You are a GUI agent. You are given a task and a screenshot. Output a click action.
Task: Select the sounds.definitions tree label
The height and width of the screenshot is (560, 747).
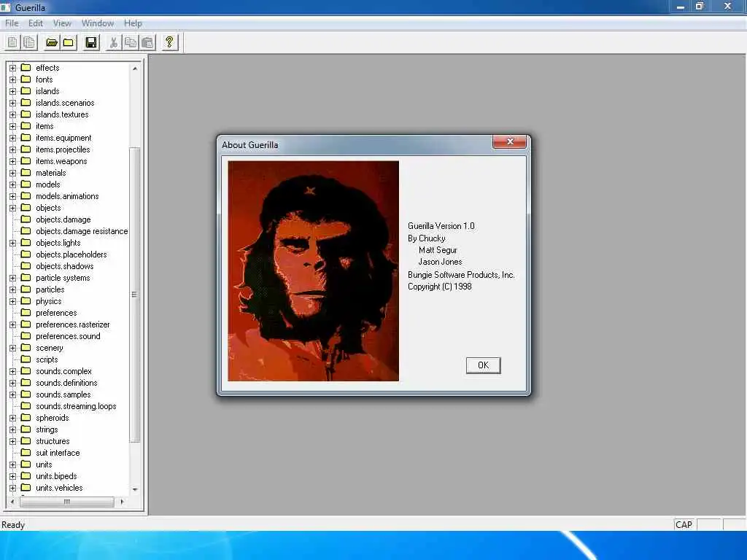[66, 382]
